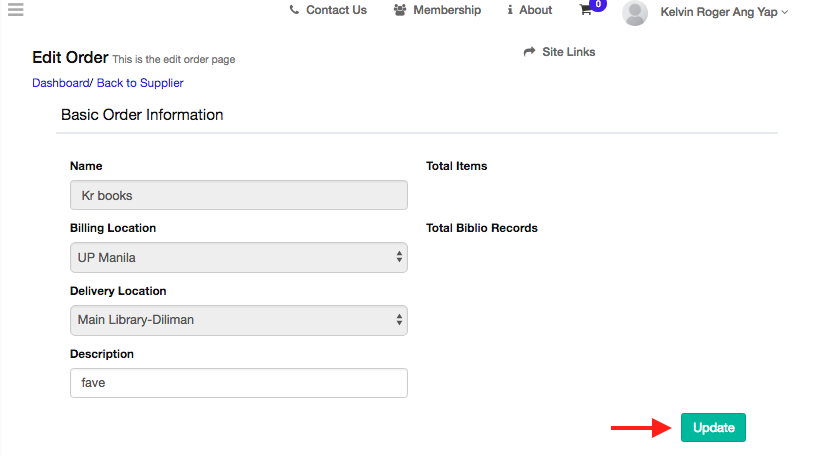823x456 pixels.
Task: Click the share arrow icon near Site Links
Action: point(530,52)
